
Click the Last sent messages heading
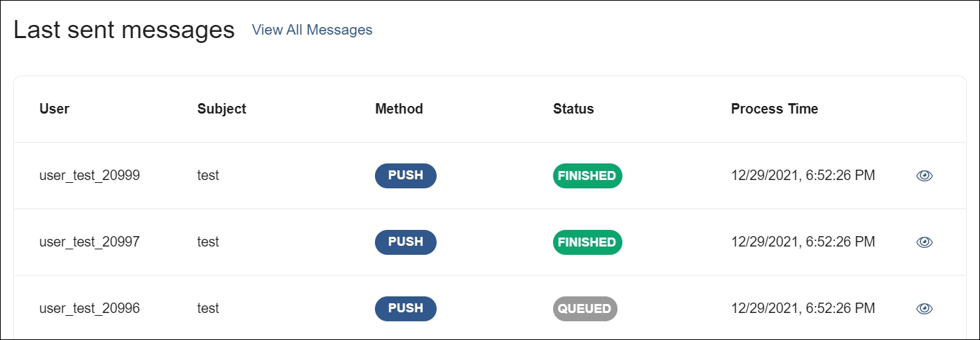124,30
